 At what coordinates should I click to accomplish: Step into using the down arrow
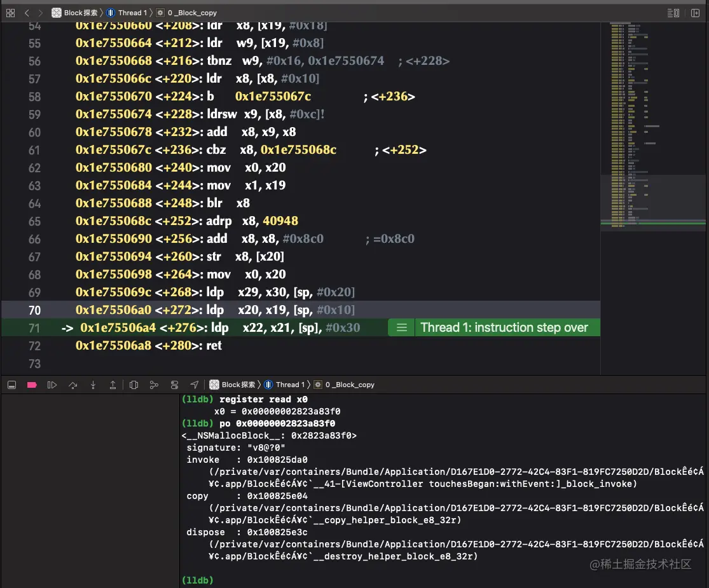[x=93, y=385]
